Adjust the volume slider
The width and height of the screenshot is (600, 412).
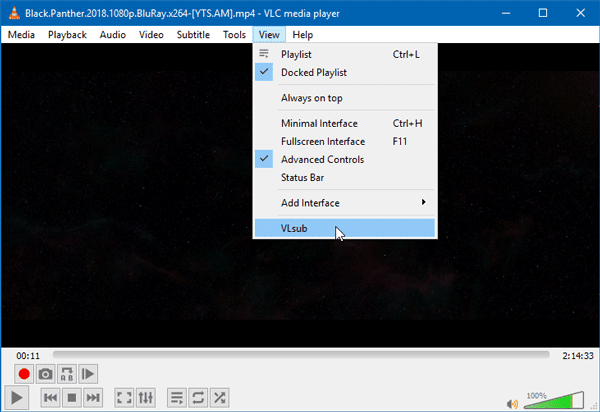pyautogui.click(x=553, y=402)
